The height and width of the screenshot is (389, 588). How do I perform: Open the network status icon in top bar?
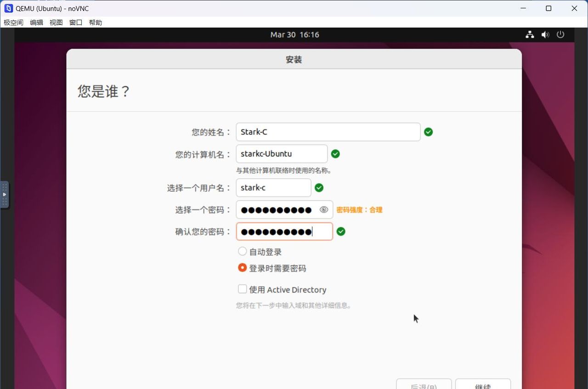(x=530, y=34)
